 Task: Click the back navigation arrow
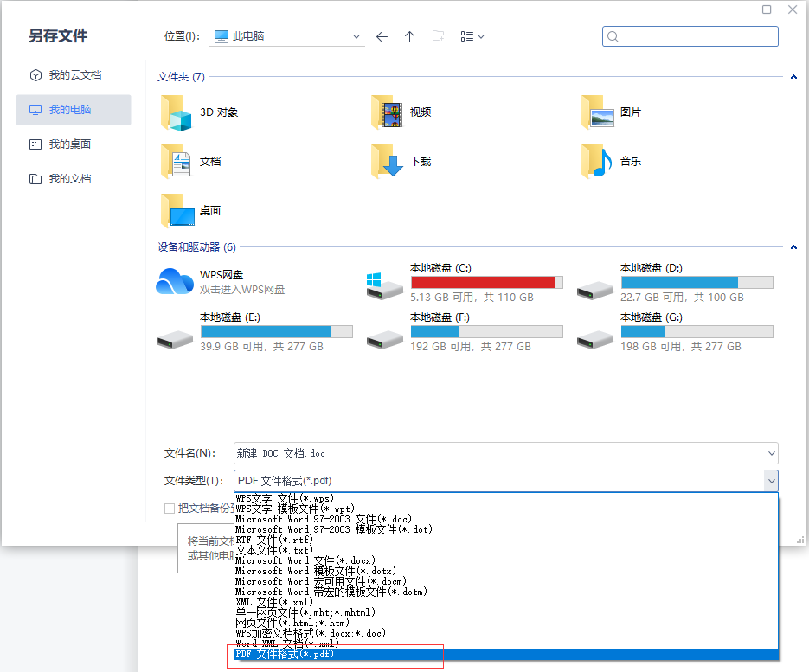click(382, 36)
